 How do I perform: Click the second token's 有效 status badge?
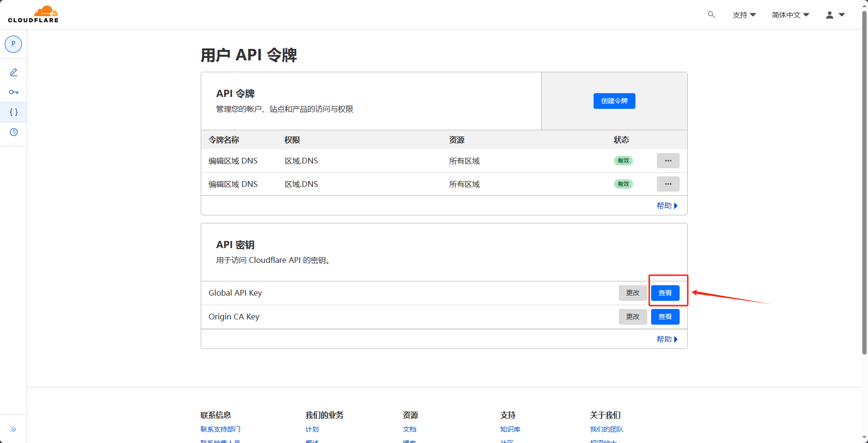pyautogui.click(x=623, y=184)
